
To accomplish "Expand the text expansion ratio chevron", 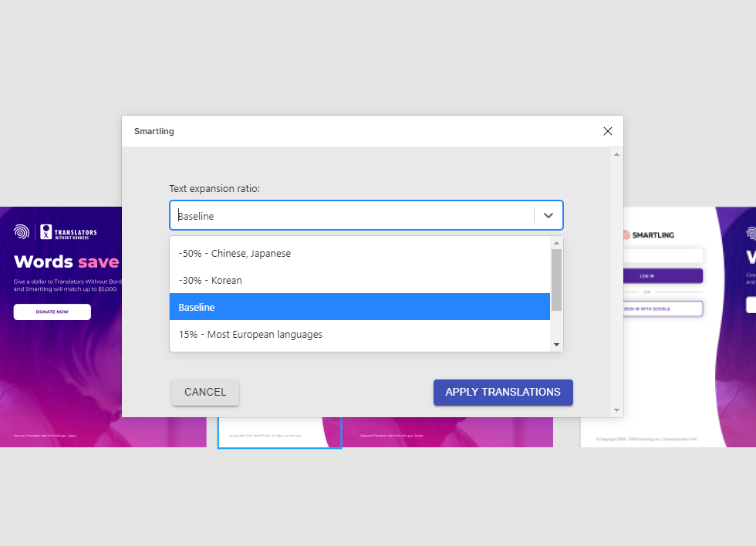I will coord(548,216).
